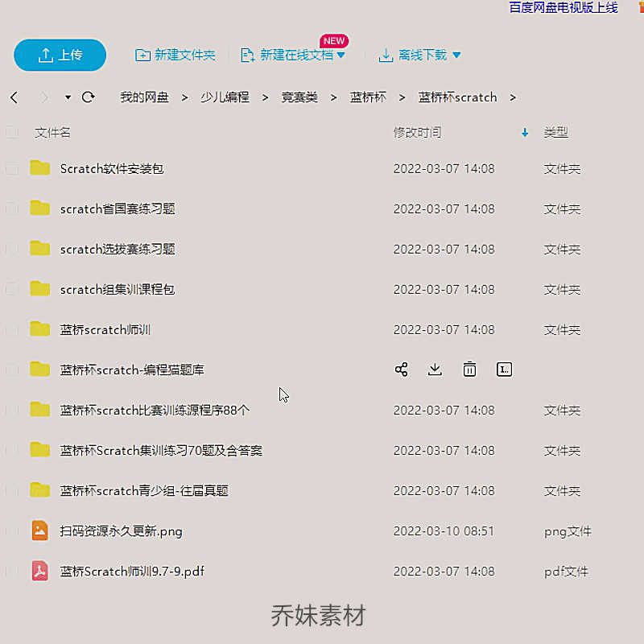This screenshot has width=644, height=644.
Task: Click the offline download arrow icon
Action: pyautogui.click(x=386, y=56)
